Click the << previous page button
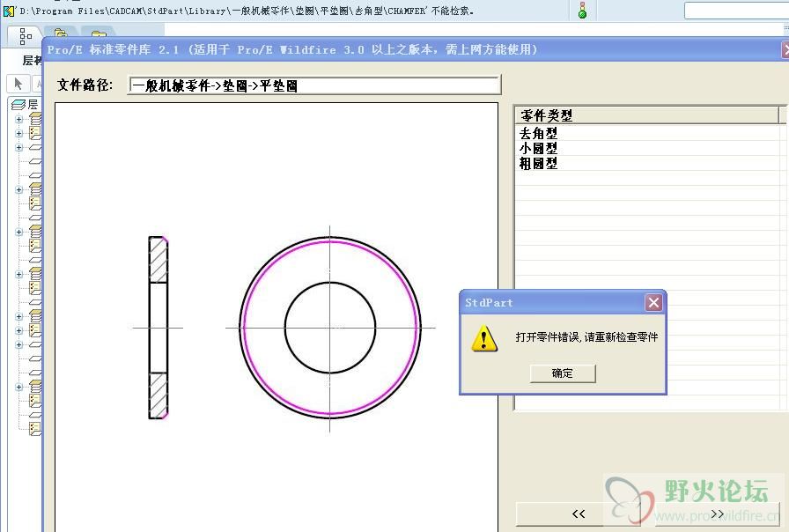The height and width of the screenshot is (532, 789). pyautogui.click(x=579, y=514)
